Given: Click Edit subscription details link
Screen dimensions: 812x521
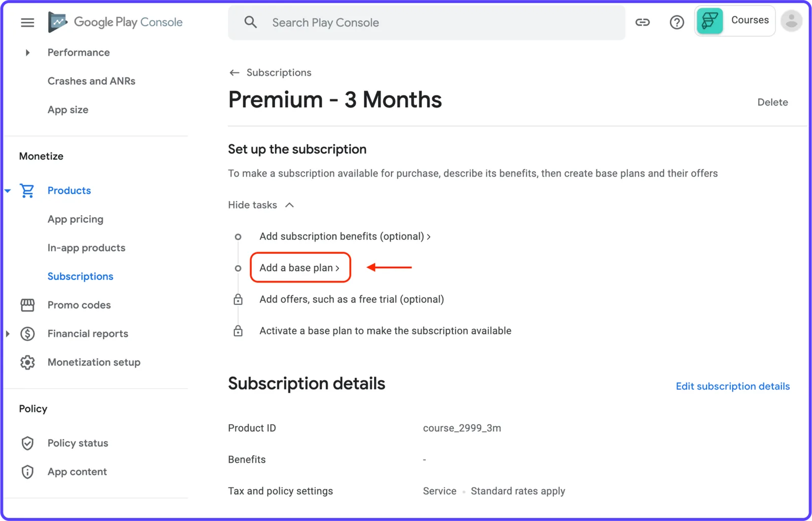Looking at the screenshot, I should (x=732, y=387).
